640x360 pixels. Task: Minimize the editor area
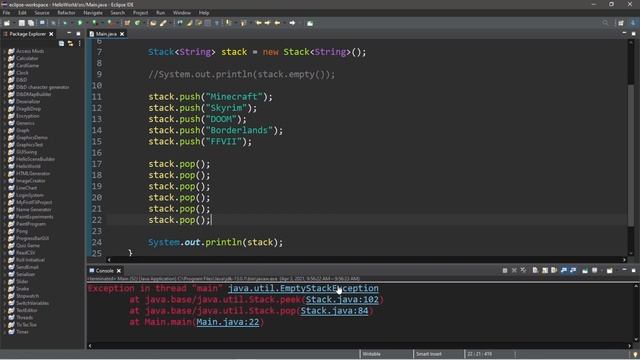[624, 33]
